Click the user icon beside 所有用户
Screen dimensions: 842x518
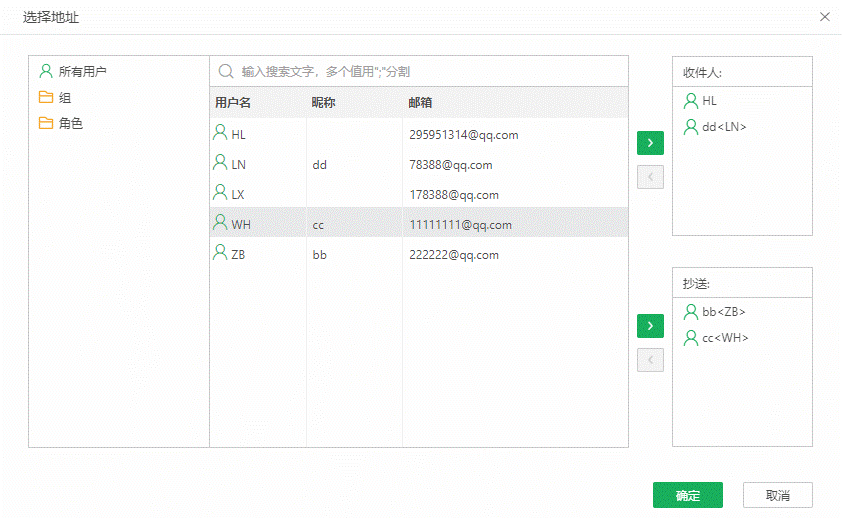click(46, 71)
